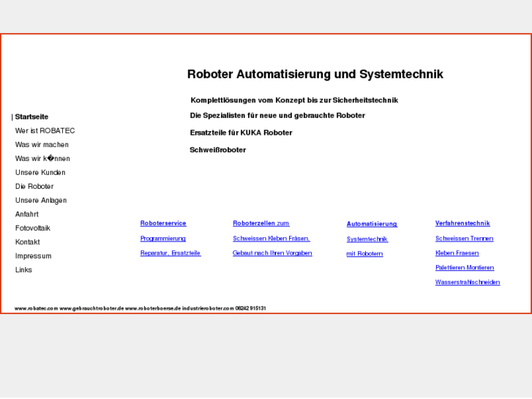The height and width of the screenshot is (399, 532).
Task: Open Was wir machen section
Action: (x=42, y=145)
